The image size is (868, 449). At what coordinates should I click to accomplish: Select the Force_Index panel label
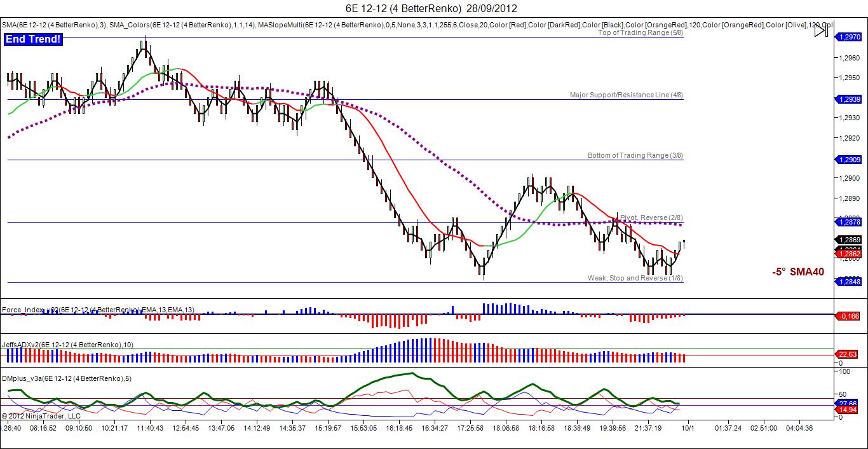pos(98,310)
